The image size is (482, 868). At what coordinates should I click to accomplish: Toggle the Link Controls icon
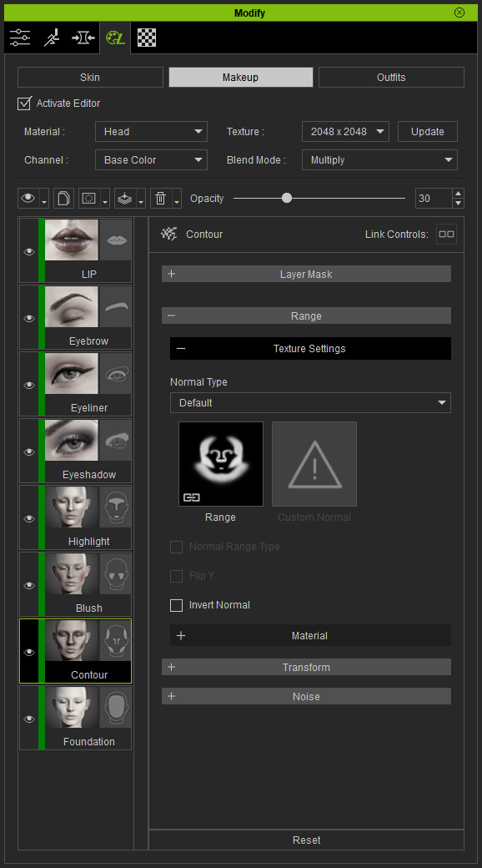tap(446, 235)
